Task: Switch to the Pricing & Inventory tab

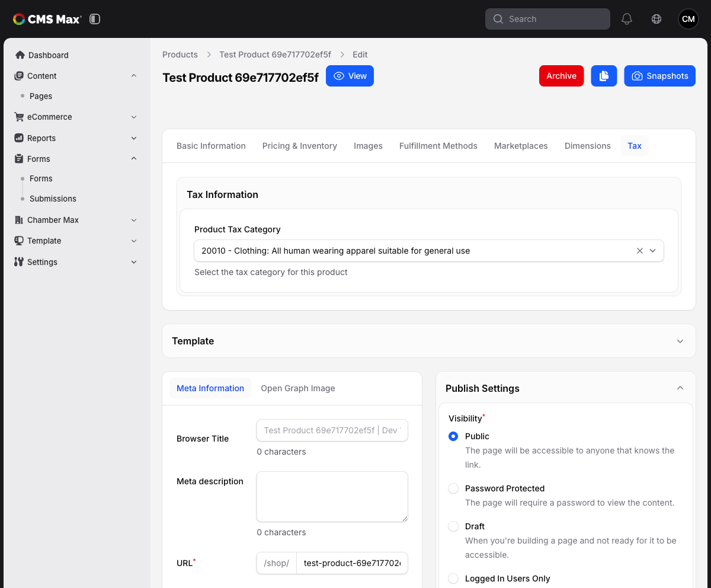Action: click(x=300, y=146)
